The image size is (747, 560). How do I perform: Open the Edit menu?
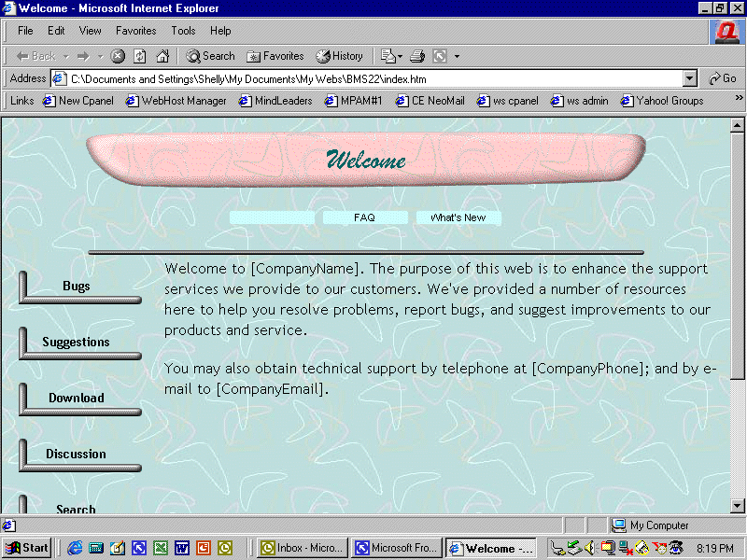pos(56,31)
